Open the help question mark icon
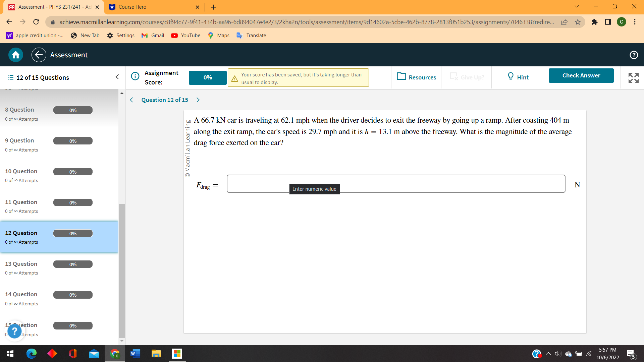The image size is (644, 362). (634, 55)
